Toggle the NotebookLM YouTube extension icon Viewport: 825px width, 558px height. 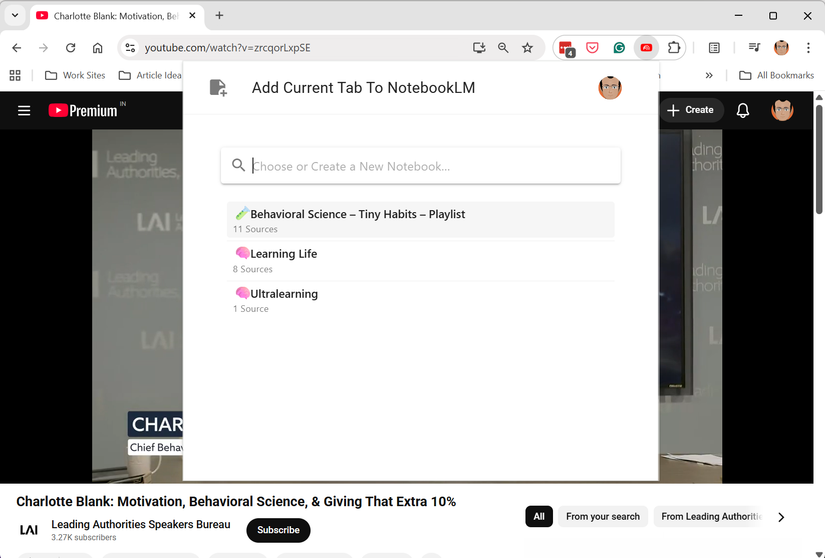click(x=646, y=48)
